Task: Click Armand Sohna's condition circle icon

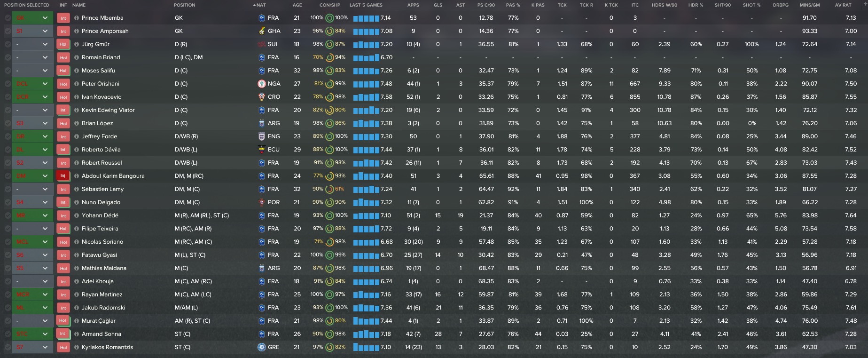Action: (x=329, y=334)
